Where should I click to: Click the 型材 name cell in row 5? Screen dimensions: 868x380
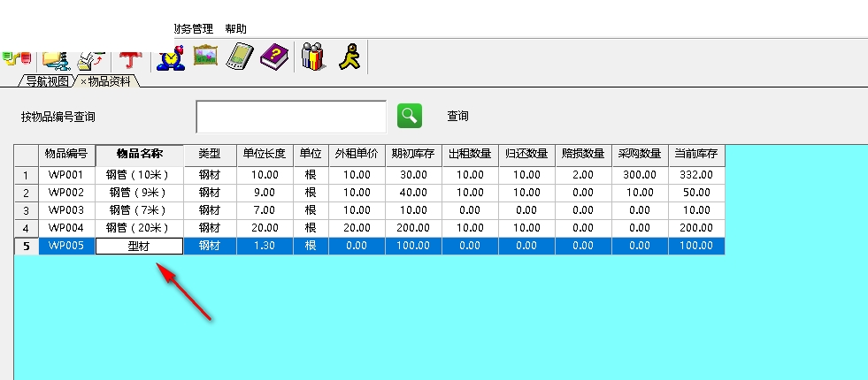point(140,247)
